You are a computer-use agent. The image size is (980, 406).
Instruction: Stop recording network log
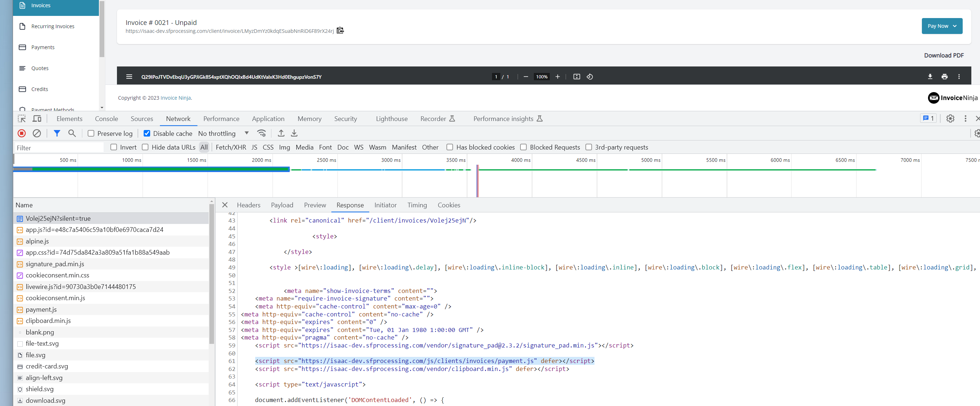pos(22,133)
